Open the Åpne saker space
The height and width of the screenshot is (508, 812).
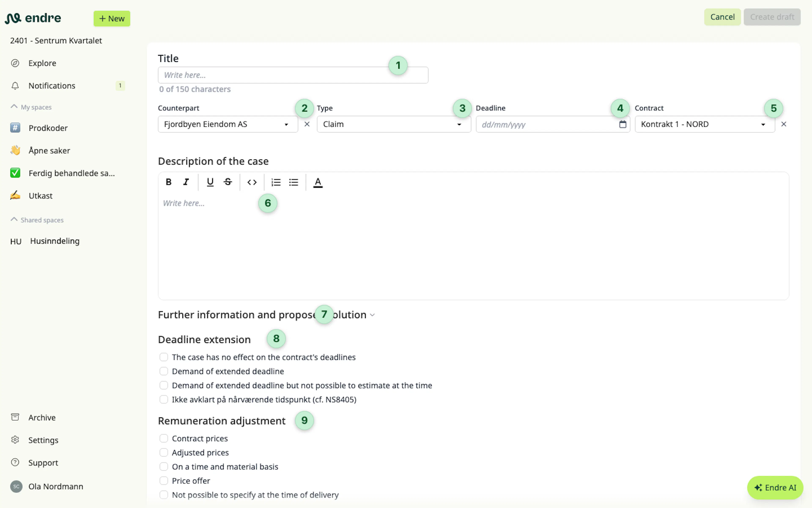(x=49, y=150)
